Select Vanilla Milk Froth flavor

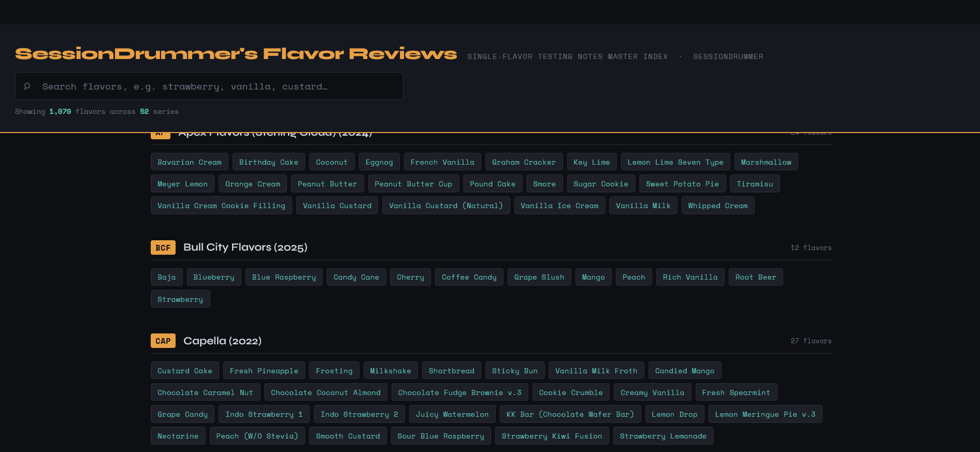point(596,371)
